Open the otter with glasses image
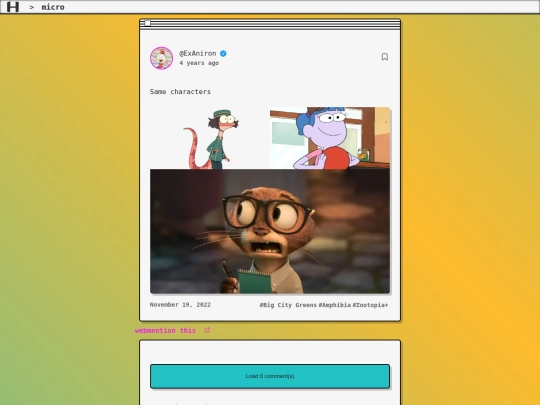The image size is (540, 405). [270, 231]
